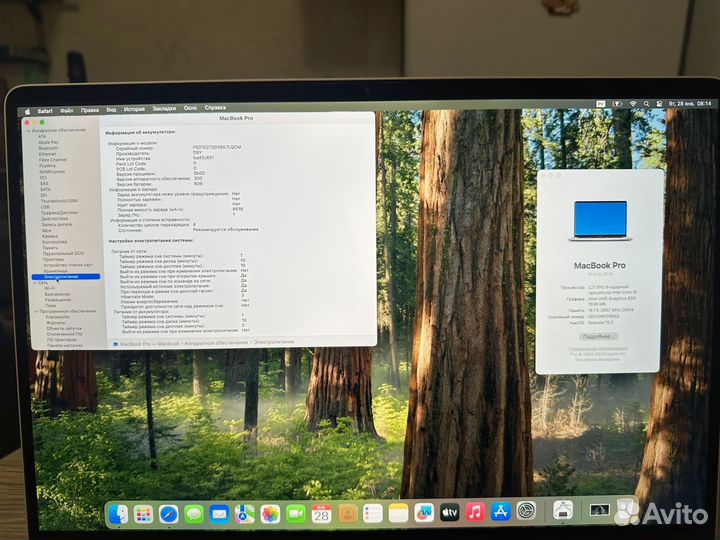The height and width of the screenshot is (540, 720).
Task: Select Thunderbolt/USB4 in sidebar
Action: pyautogui.click(x=59, y=201)
